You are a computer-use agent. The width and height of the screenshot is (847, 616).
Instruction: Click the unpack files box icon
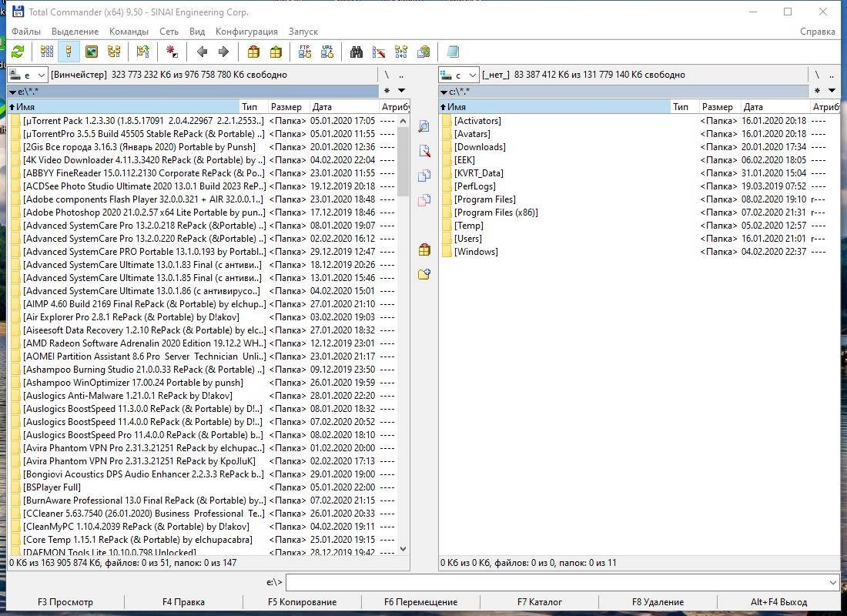tap(276, 52)
